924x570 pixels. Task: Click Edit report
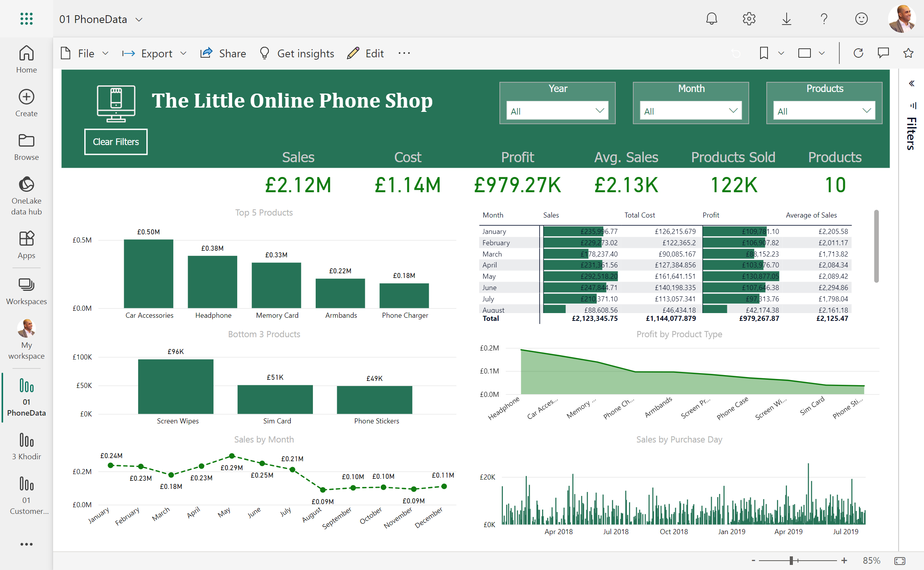(x=366, y=53)
